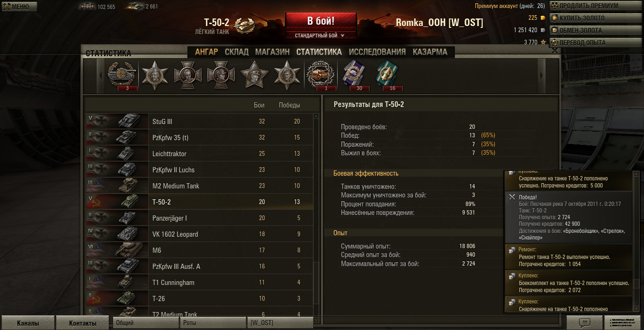Switch to the Исследования tab
The width and height of the screenshot is (644, 330).
click(x=377, y=52)
